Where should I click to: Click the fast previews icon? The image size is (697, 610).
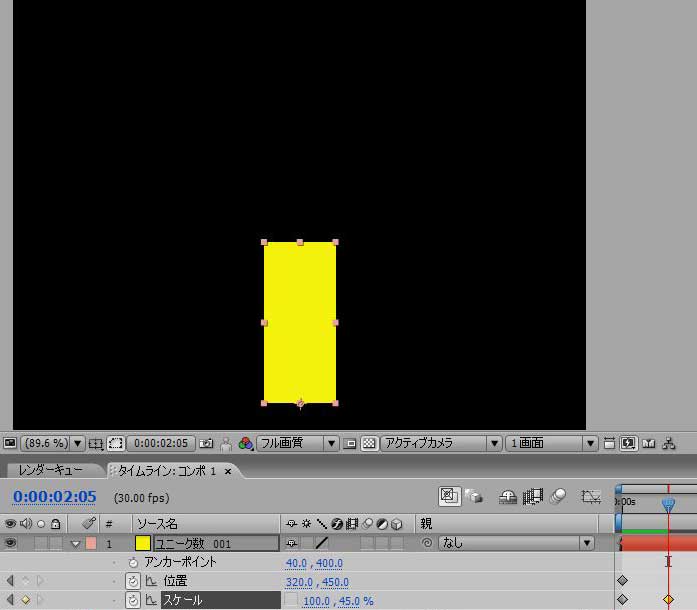629,443
